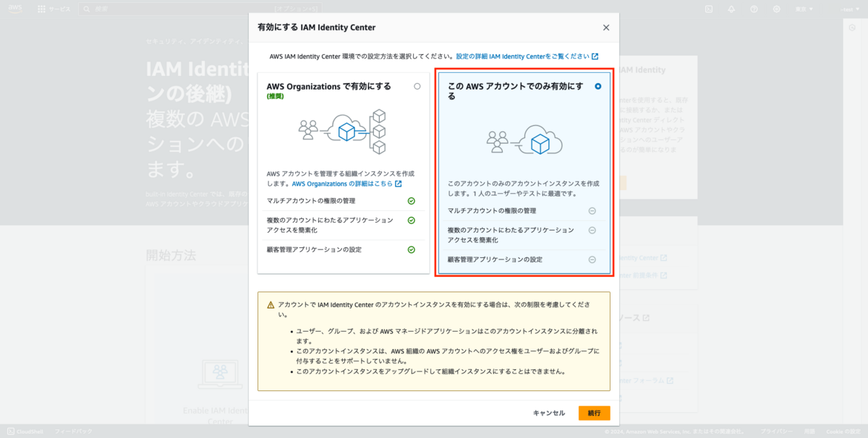The width and height of the screenshot is (868, 438).
Task: Click the キャンセル button
Action: tap(549, 413)
